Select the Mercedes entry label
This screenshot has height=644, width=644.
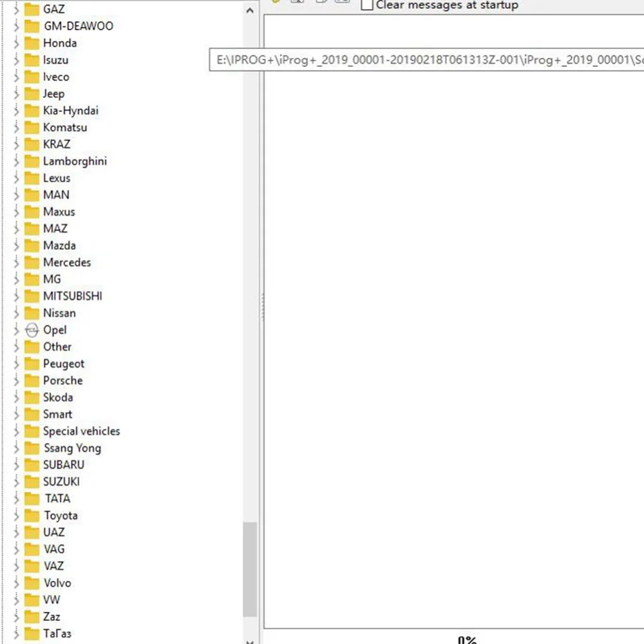click(x=67, y=262)
